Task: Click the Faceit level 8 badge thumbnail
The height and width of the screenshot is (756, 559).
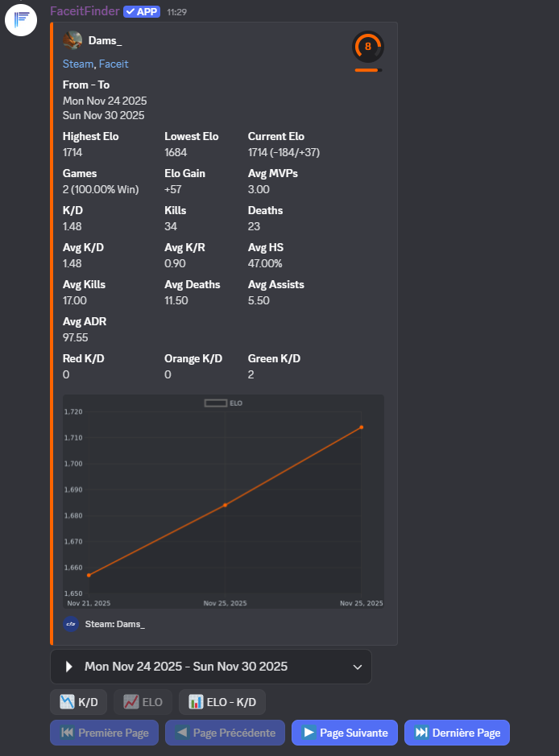Action: click(368, 47)
